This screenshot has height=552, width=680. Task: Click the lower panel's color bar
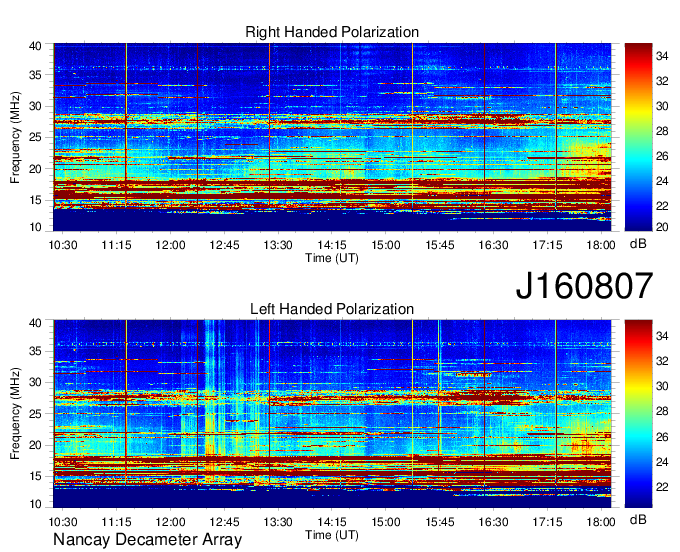(x=638, y=414)
